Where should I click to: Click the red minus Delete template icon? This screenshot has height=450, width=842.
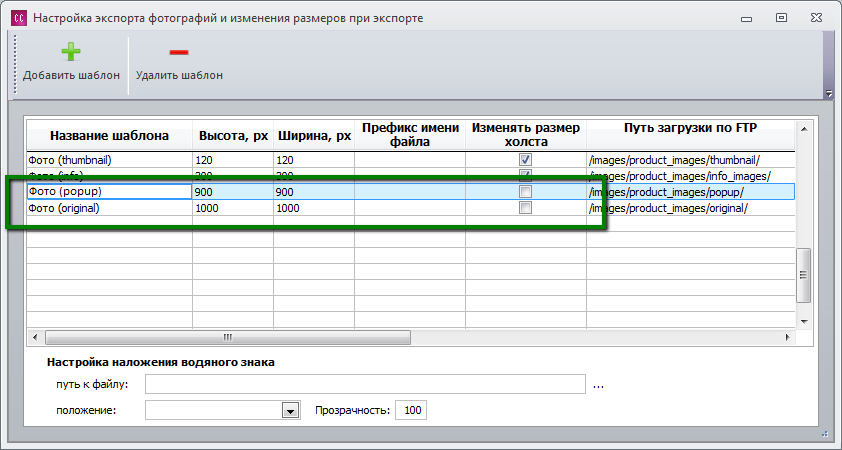[x=179, y=52]
